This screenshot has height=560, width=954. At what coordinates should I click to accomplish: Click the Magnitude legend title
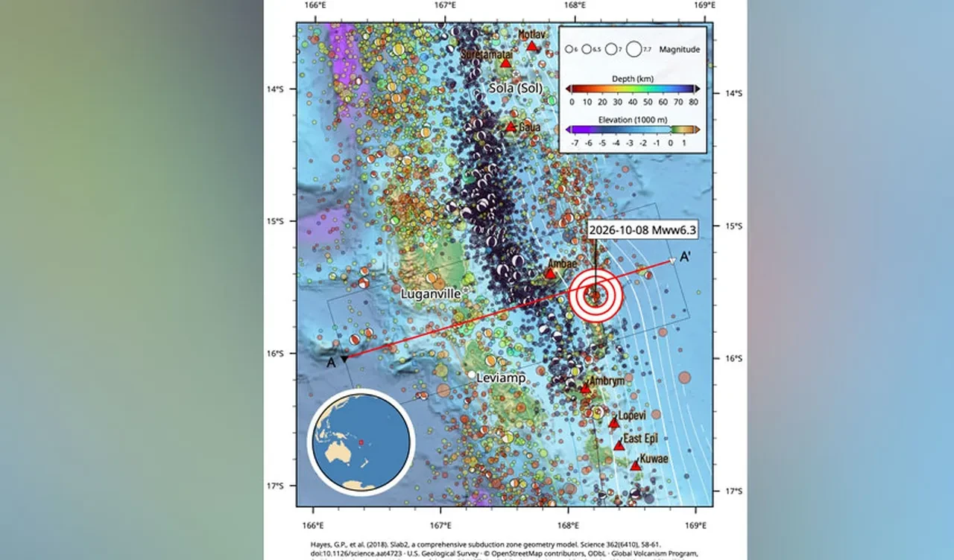click(x=680, y=49)
